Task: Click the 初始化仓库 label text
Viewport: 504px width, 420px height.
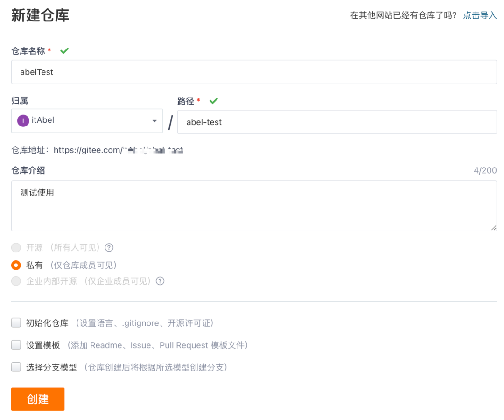Action: pyautogui.click(x=47, y=323)
